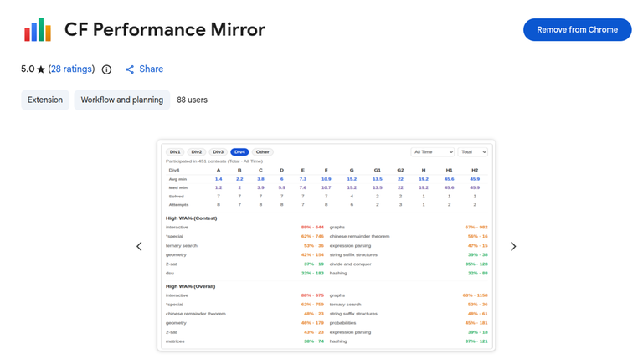Select the Div1 tab in the screenshot

point(175,152)
